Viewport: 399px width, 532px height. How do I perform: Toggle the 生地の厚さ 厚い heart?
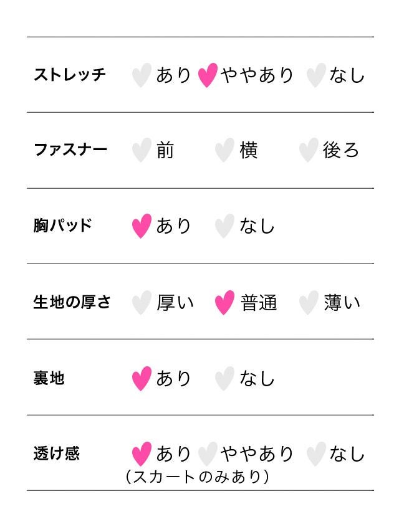click(x=142, y=303)
